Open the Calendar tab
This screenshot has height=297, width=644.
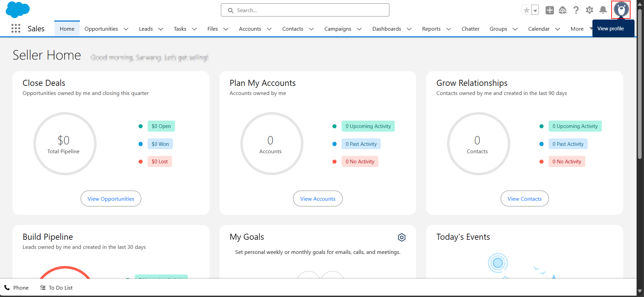coord(539,29)
